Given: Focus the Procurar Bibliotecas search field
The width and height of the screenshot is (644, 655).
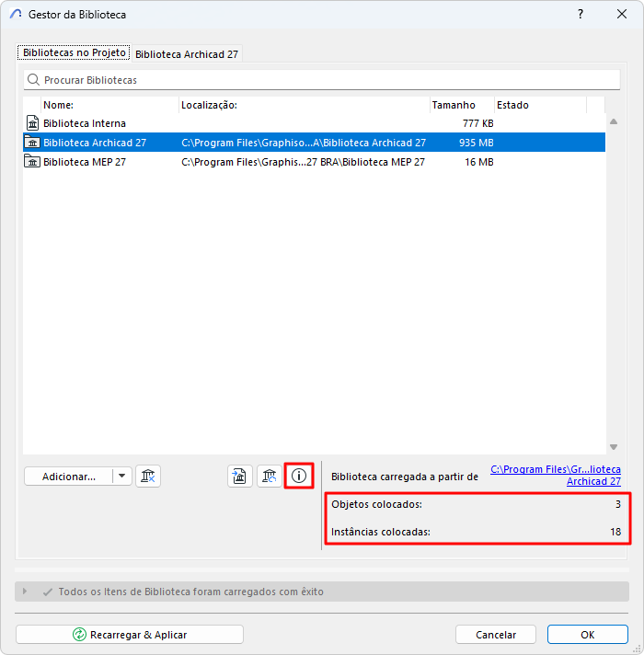Looking at the screenshot, I should (322, 80).
